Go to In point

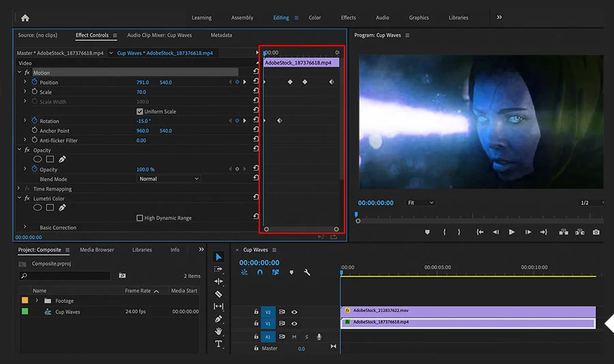point(480,232)
